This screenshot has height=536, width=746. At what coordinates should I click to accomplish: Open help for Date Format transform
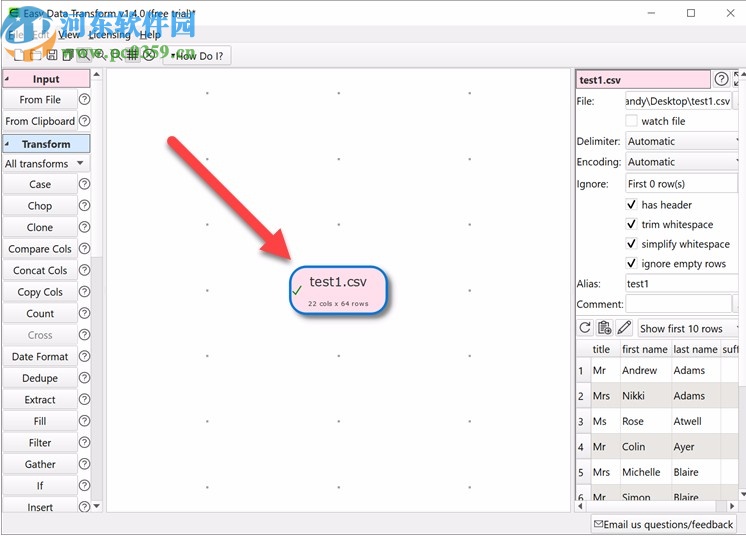tap(84, 356)
